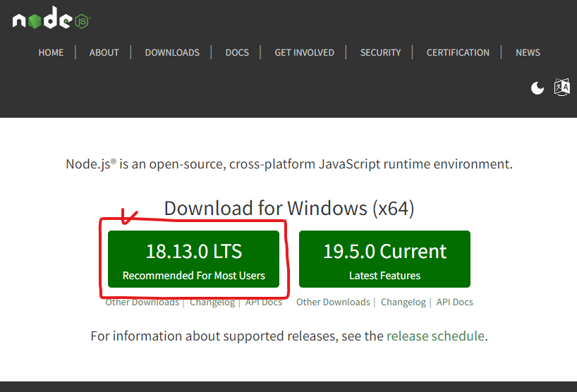The image size is (577, 392).
Task: Toggle dark mode with the moon icon
Action: click(537, 88)
